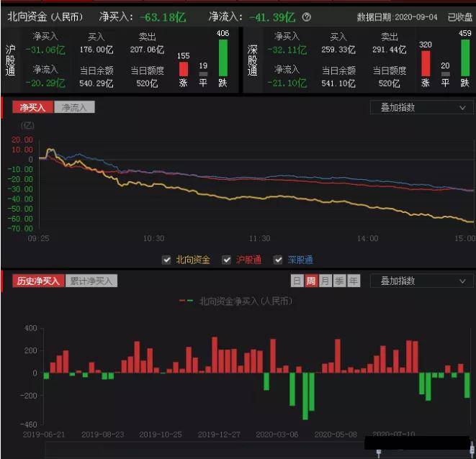Open the upper 叠加指数 dropdown
This screenshot has width=476, height=459.
421,107
